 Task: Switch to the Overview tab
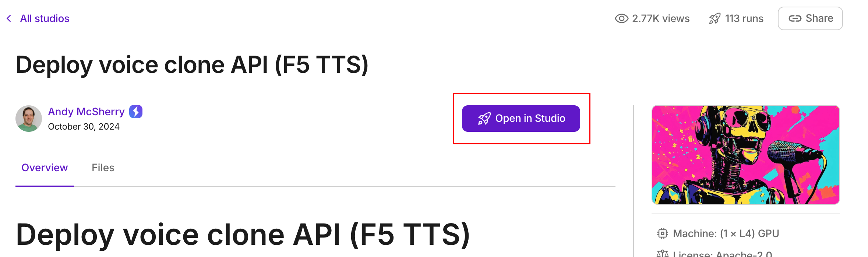coord(45,168)
